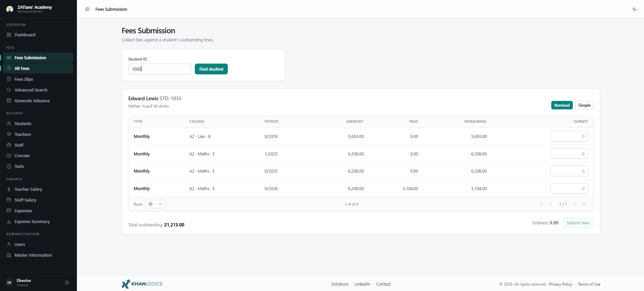Open Fees Submission in sidebar
This screenshot has height=291, width=644.
(38, 58)
